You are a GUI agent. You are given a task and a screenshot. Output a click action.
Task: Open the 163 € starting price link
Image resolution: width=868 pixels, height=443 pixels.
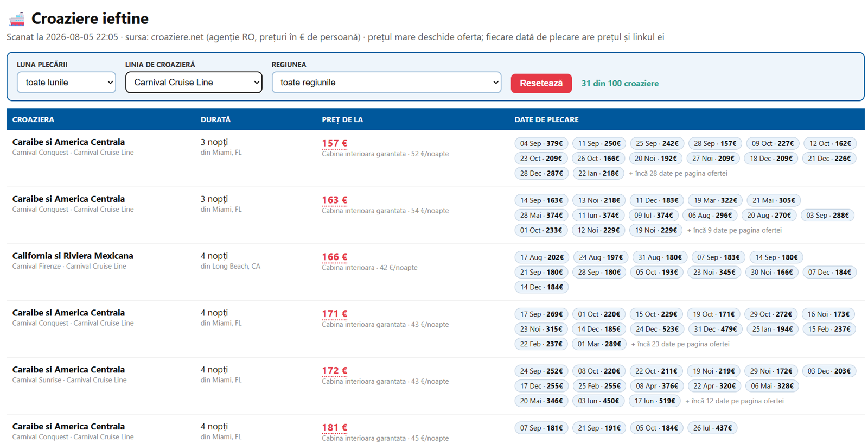[334, 200]
